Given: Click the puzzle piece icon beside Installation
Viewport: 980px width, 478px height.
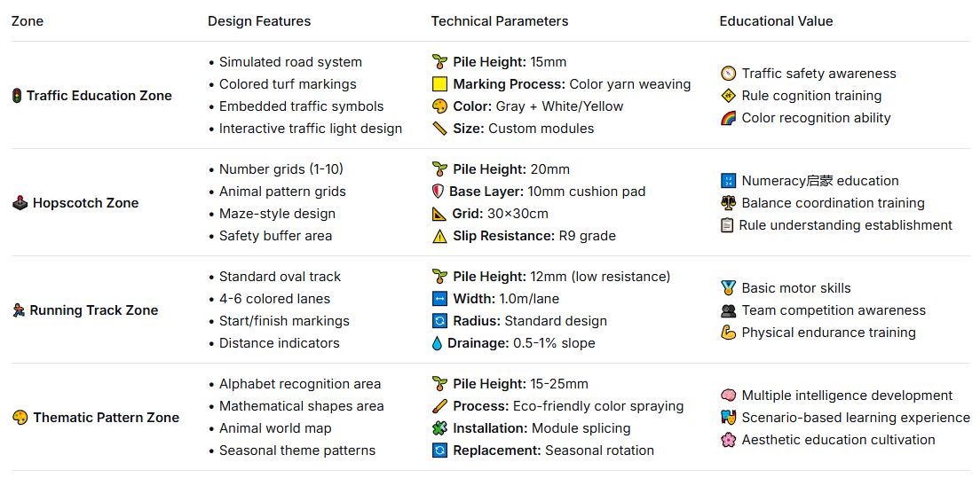Looking at the screenshot, I should coord(439,428).
